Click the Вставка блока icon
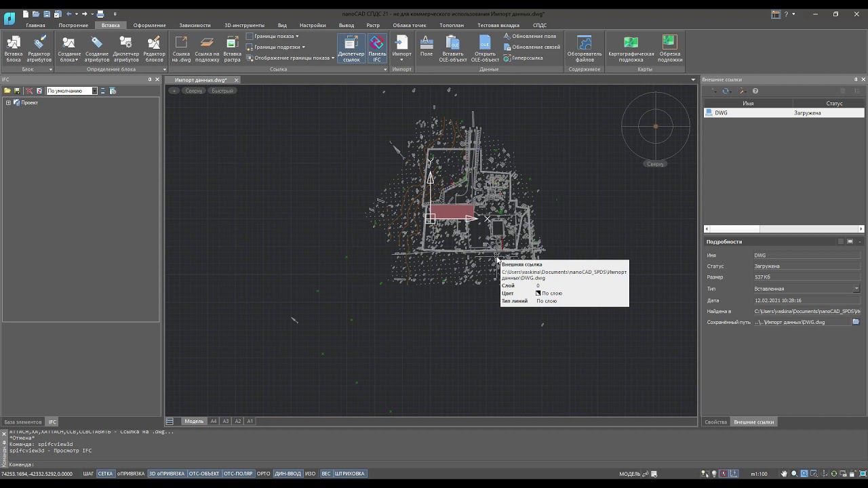This screenshot has width=868, height=488. point(14,49)
